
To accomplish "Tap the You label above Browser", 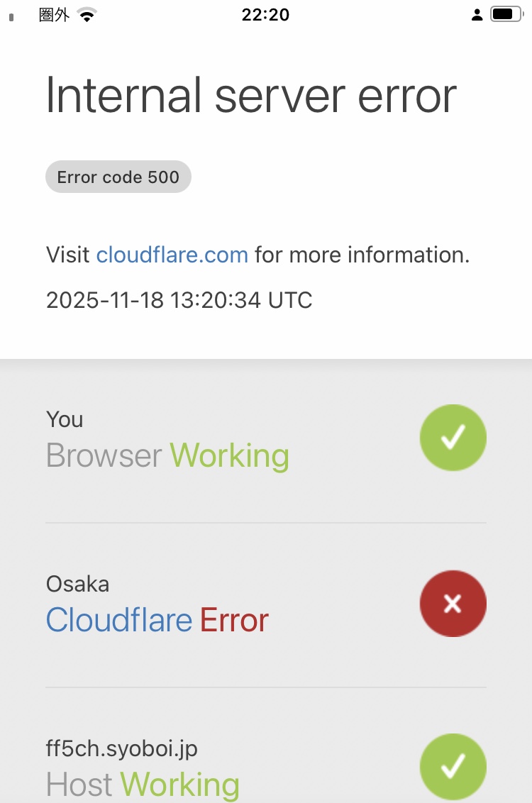I will 65,419.
